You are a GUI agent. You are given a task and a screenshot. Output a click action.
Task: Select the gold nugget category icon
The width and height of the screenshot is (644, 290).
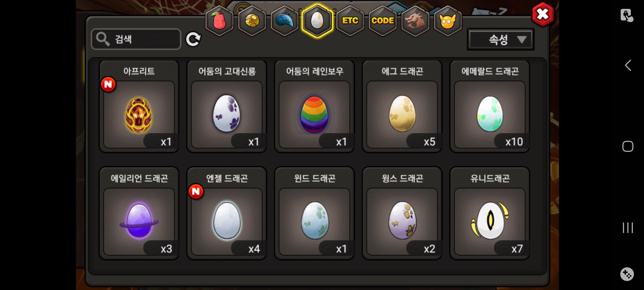pos(252,21)
